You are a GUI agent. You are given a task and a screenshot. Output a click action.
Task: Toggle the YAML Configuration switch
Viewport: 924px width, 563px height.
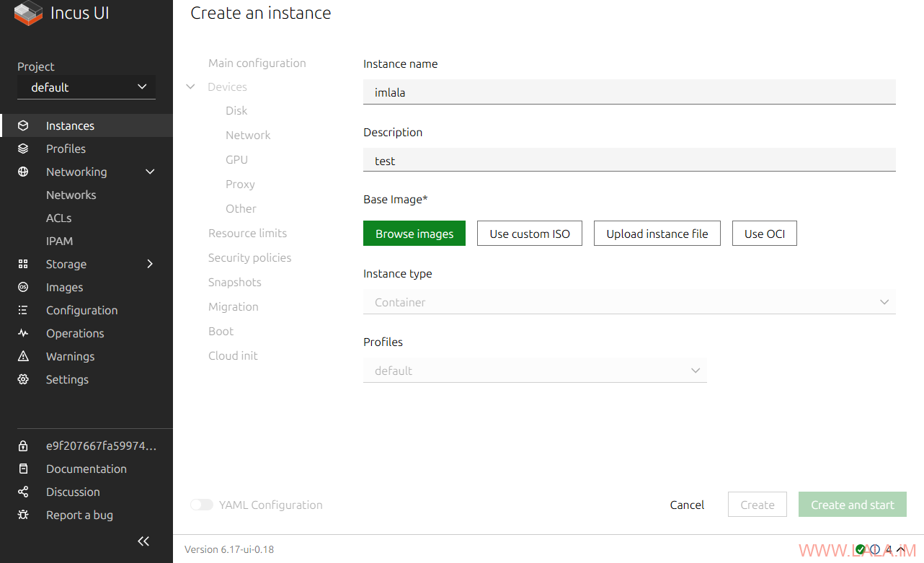[x=202, y=505]
